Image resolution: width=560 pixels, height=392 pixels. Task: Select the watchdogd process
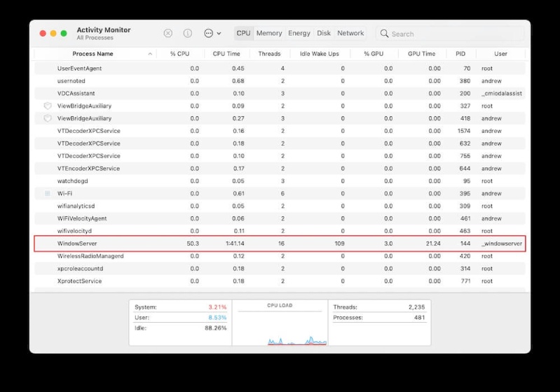[x=280, y=181]
